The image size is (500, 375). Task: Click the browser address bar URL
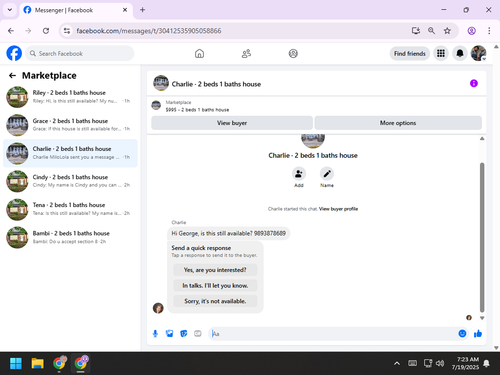click(149, 31)
